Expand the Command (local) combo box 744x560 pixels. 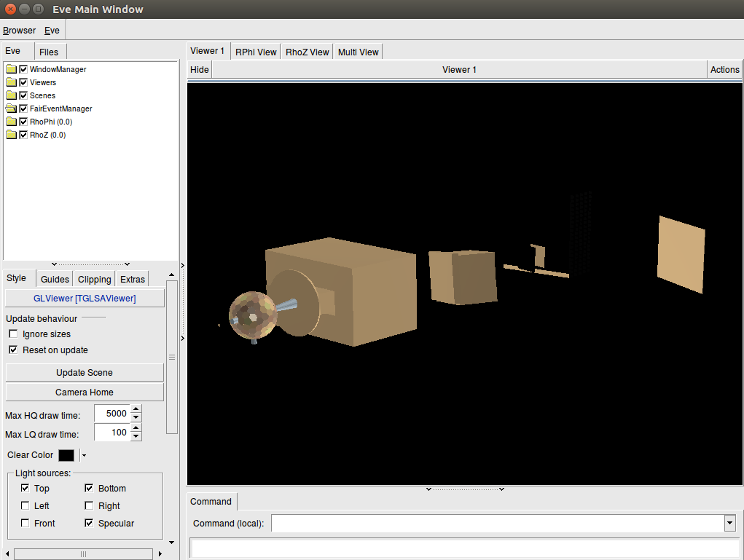(729, 523)
